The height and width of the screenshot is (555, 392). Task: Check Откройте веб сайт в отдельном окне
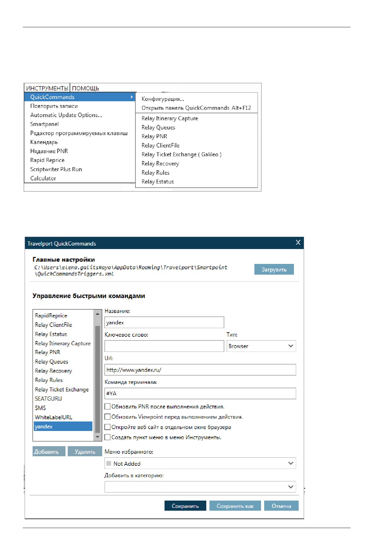tap(108, 427)
